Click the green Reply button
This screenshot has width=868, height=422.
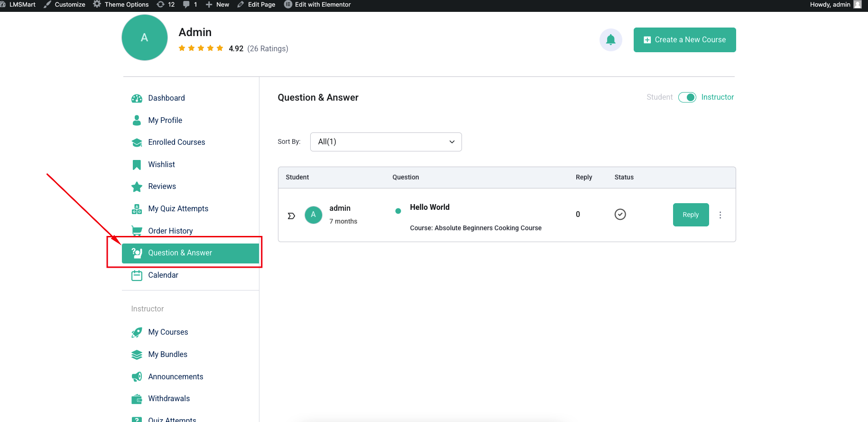691,215
